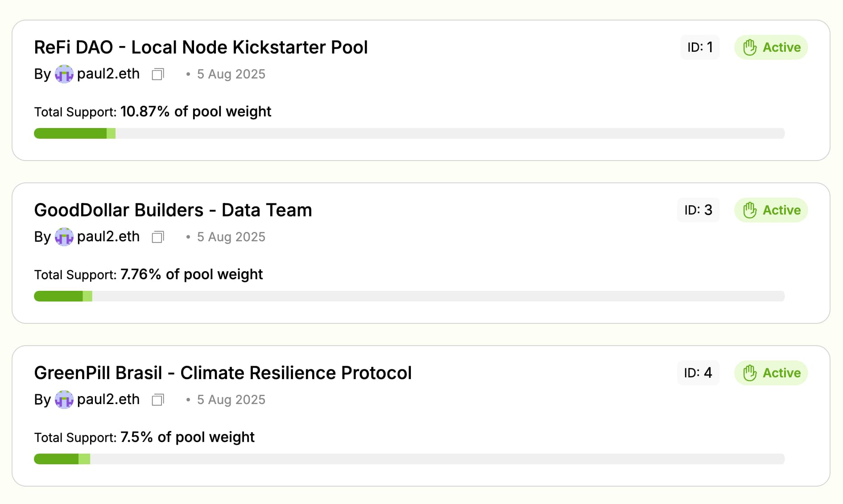Copy author address on GoodDollar Builders proposal
Viewport: 843px width, 504px height.
[158, 237]
